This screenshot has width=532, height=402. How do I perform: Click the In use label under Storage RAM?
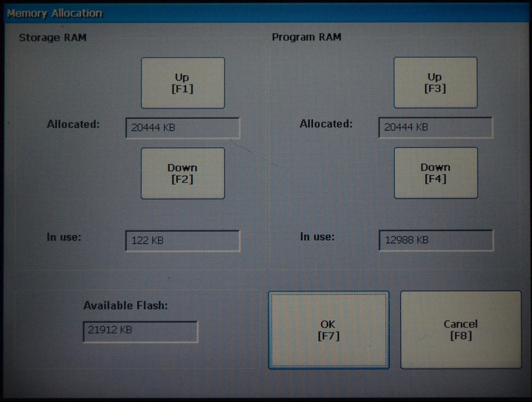click(64, 237)
